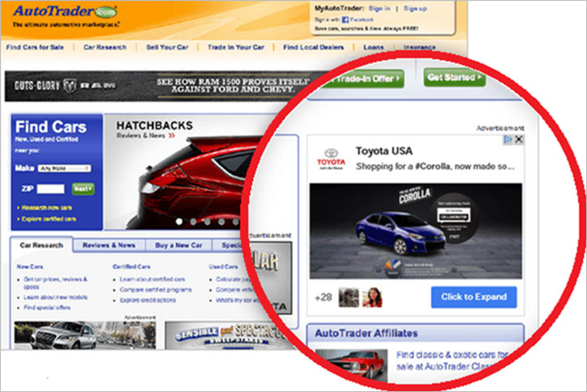Click the Sign up link
Image resolution: width=587 pixels, height=392 pixels.
[x=415, y=8]
